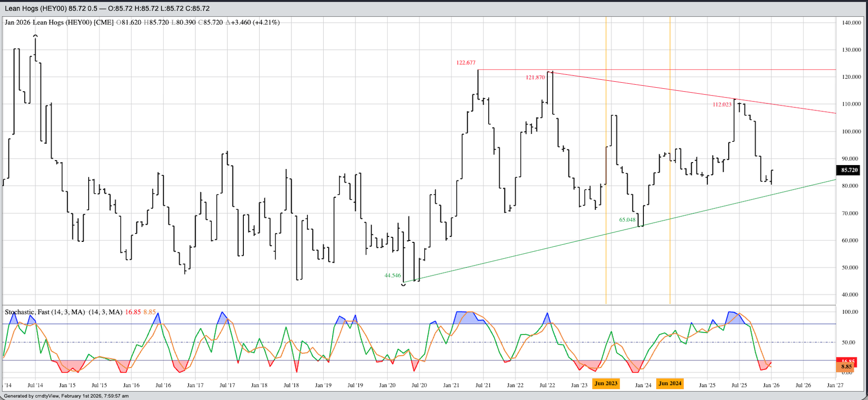Select the red 16.85 stochastic value tag

[x=846, y=361]
